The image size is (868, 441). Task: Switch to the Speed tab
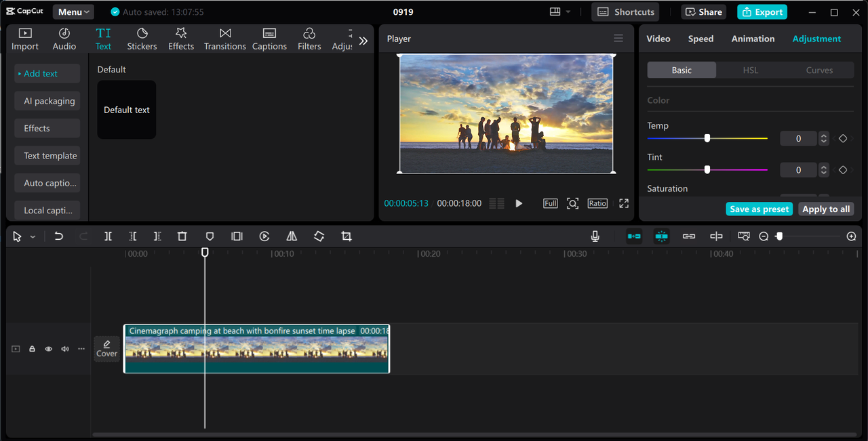tap(701, 39)
